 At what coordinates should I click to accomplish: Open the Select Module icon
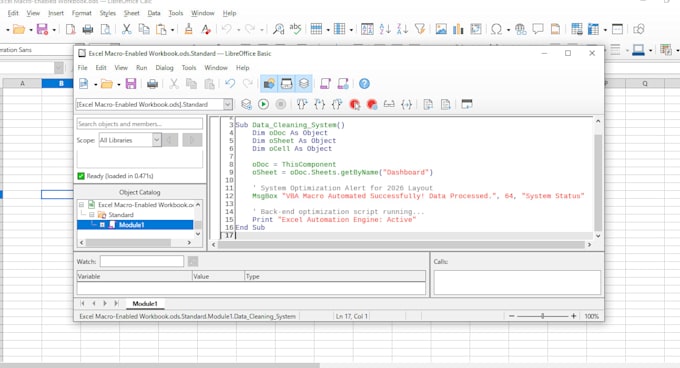click(x=343, y=84)
